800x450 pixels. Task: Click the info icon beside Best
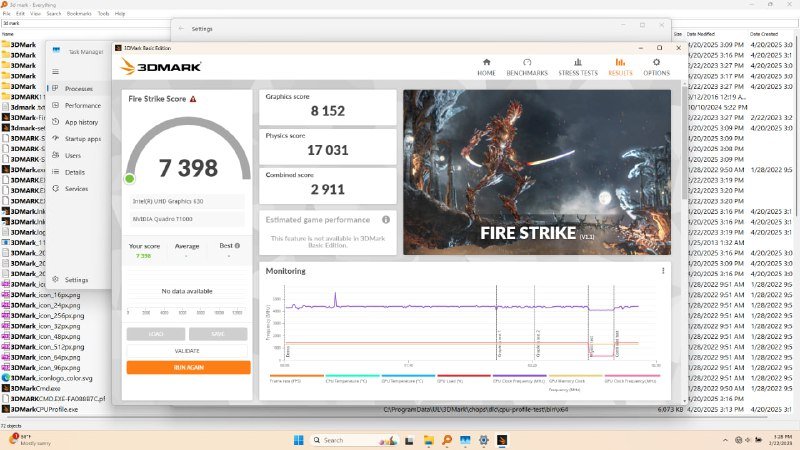tap(239, 246)
